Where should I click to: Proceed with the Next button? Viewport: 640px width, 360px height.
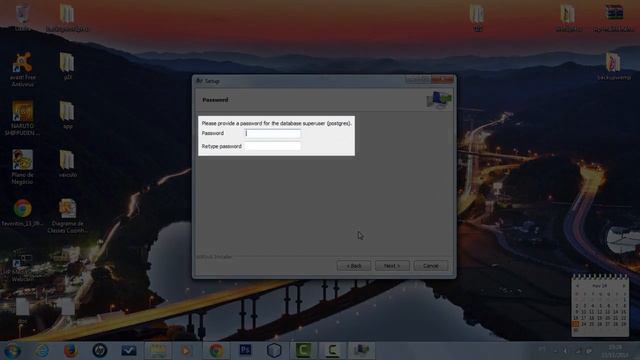click(x=392, y=266)
